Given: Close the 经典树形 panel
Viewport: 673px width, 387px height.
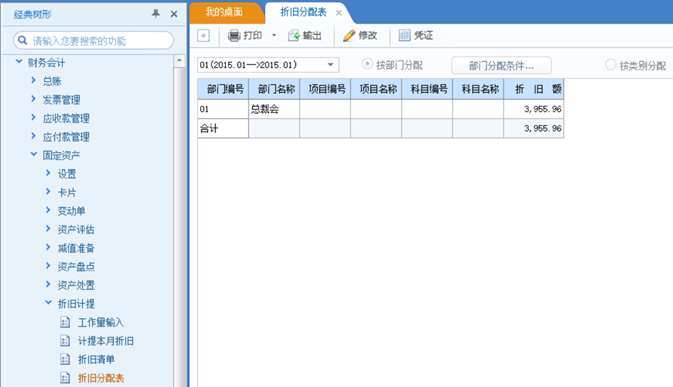Looking at the screenshot, I should pos(174,14).
